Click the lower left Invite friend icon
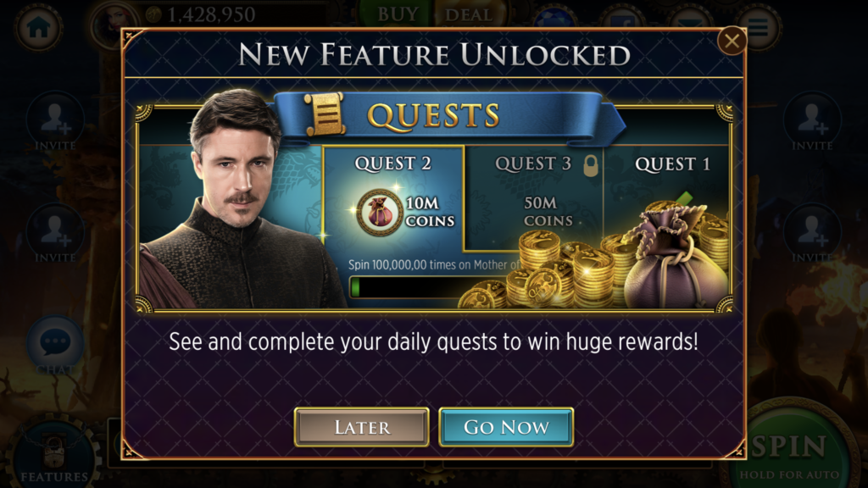868x488 pixels. tap(55, 232)
